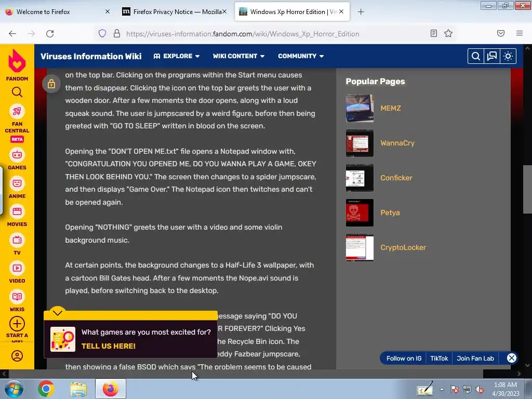Click the TikTok button
The height and width of the screenshot is (399, 532).
point(439,358)
